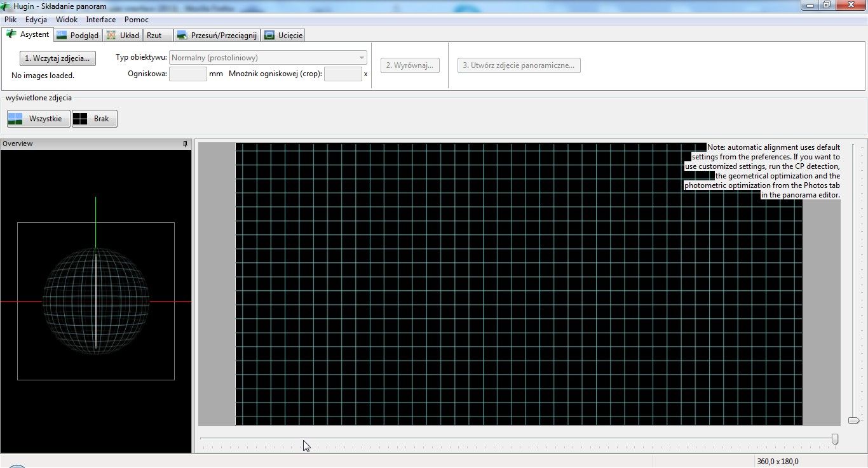The image size is (868, 468).
Task: Hide all images with Brak button
Action: (x=95, y=119)
